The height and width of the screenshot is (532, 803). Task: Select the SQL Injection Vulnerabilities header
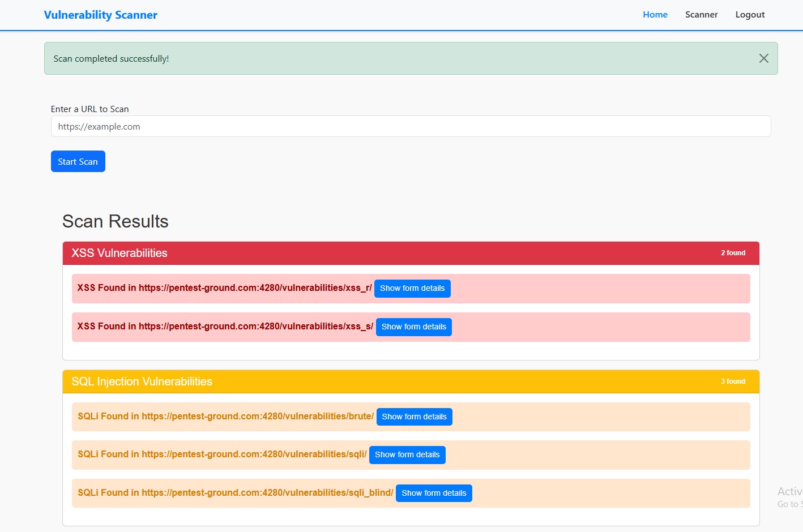[x=411, y=381]
